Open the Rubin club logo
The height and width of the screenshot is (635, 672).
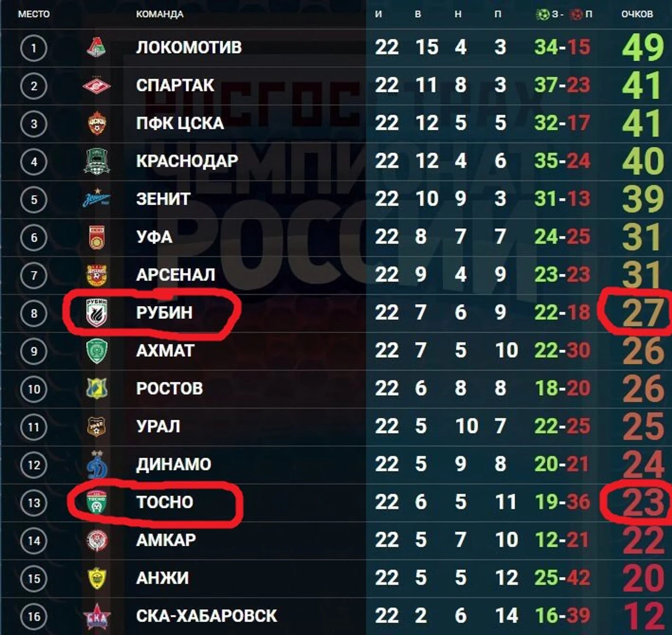[x=97, y=312]
